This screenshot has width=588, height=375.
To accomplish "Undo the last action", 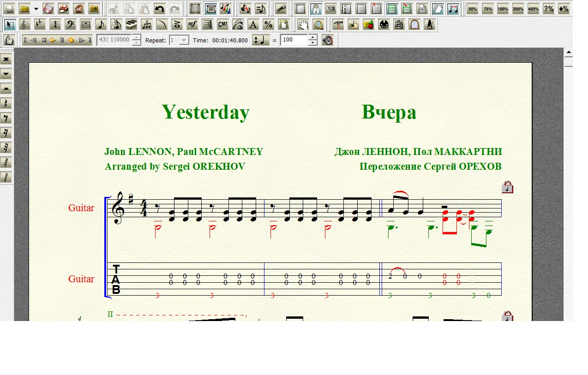I will pos(159,8).
